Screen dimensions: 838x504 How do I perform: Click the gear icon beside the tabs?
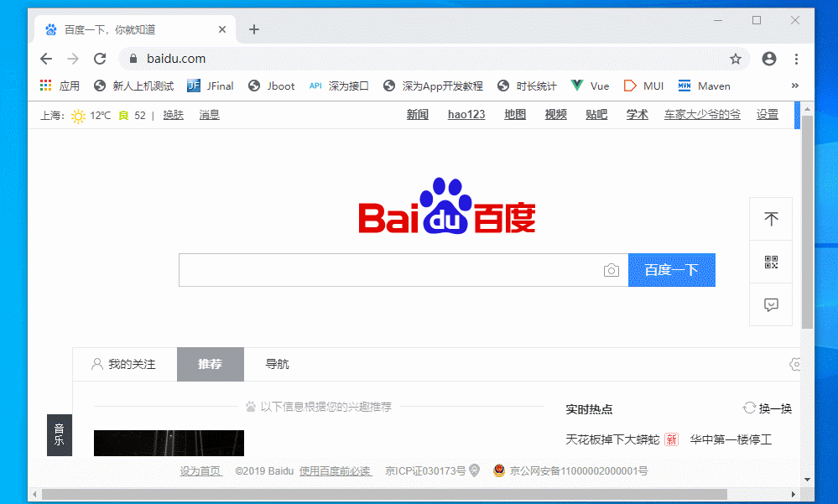794,365
